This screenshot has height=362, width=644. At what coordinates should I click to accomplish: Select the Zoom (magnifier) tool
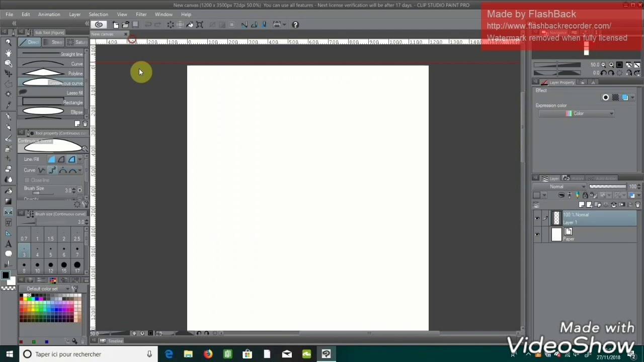[x=9, y=42]
